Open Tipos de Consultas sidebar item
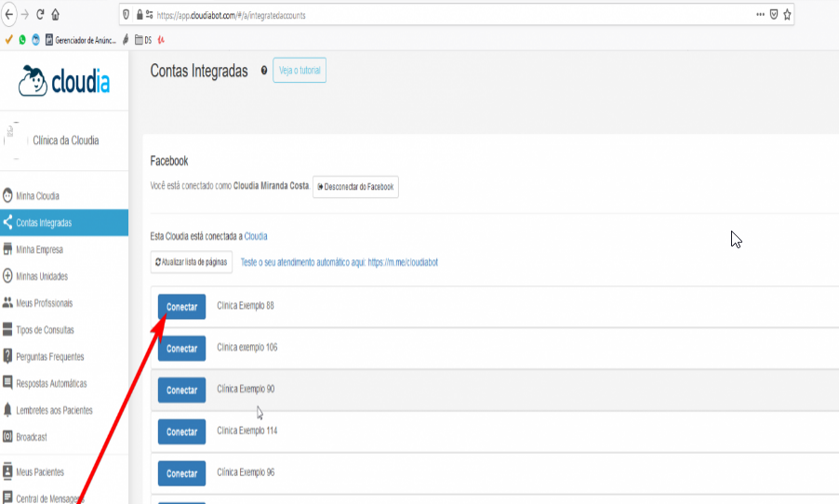 tap(63, 329)
